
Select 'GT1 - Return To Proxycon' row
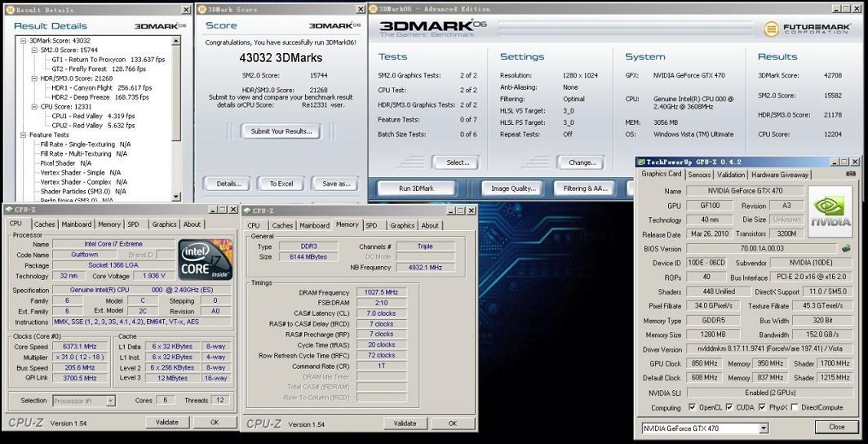pos(108,60)
